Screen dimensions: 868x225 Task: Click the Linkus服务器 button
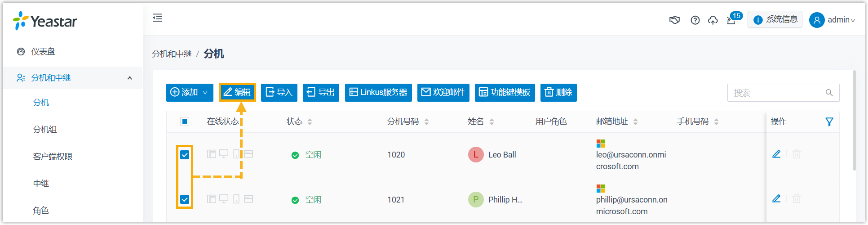pyautogui.click(x=378, y=93)
